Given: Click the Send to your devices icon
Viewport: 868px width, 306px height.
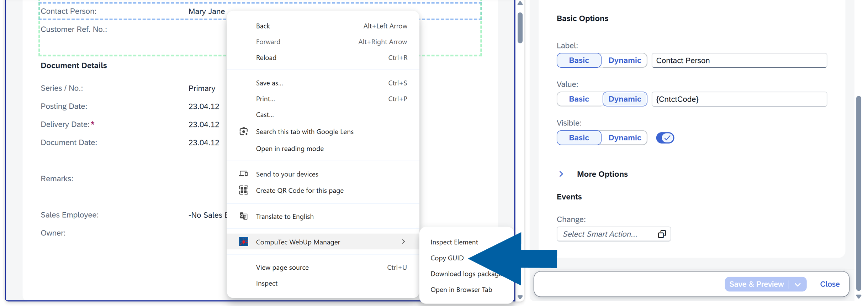Looking at the screenshot, I should [243, 174].
